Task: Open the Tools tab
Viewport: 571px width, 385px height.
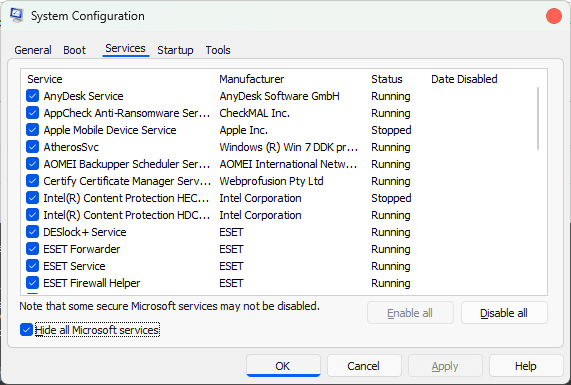Action: 218,50
